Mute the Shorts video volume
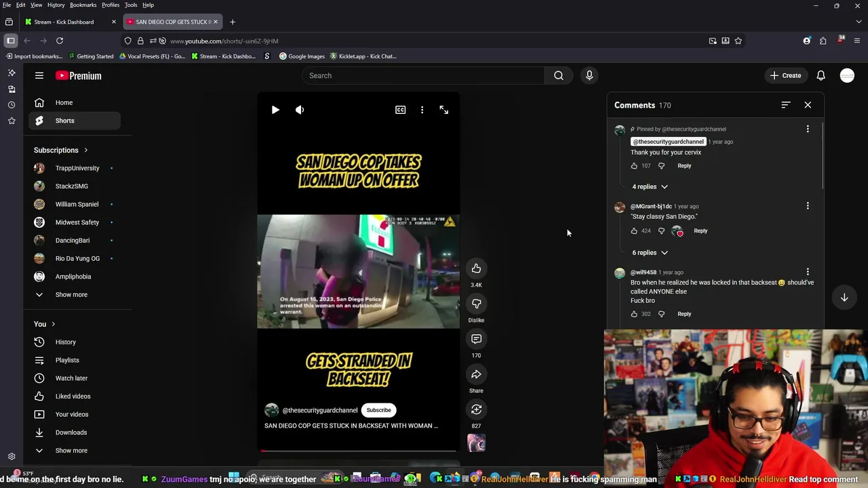This screenshot has height=488, width=868. coord(300,110)
